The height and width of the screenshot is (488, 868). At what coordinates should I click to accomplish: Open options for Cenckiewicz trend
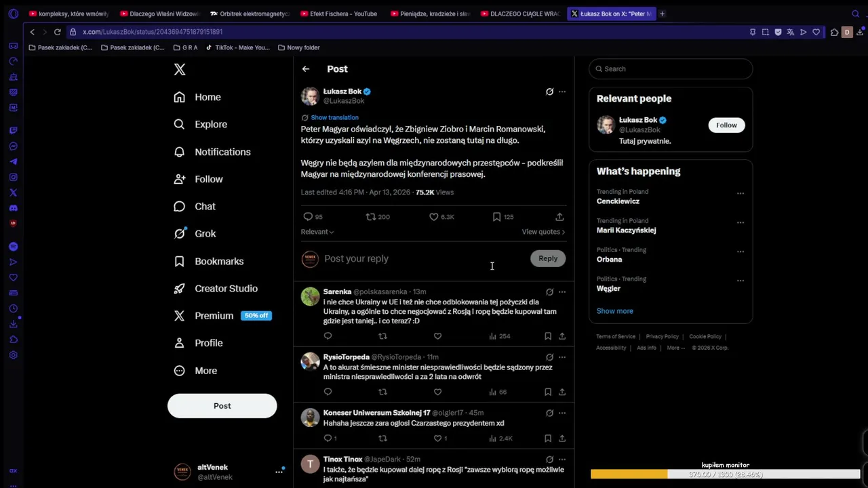(x=741, y=193)
